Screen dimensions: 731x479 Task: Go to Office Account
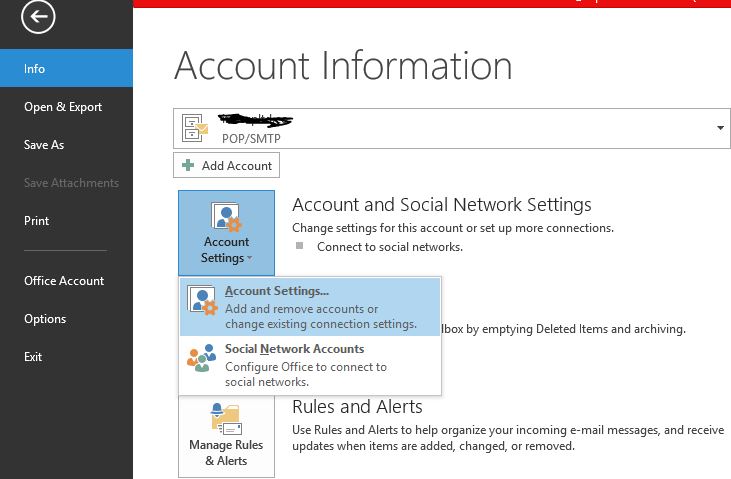pos(64,281)
